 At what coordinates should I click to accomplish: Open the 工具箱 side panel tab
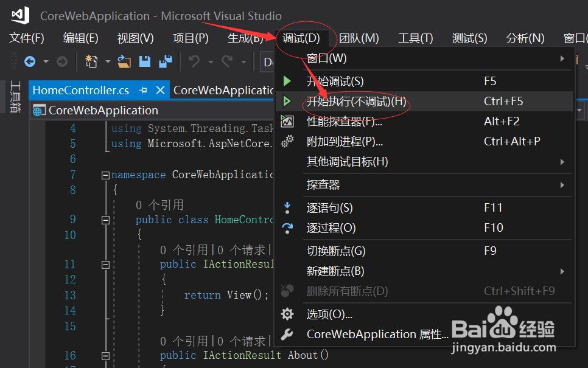(15, 96)
